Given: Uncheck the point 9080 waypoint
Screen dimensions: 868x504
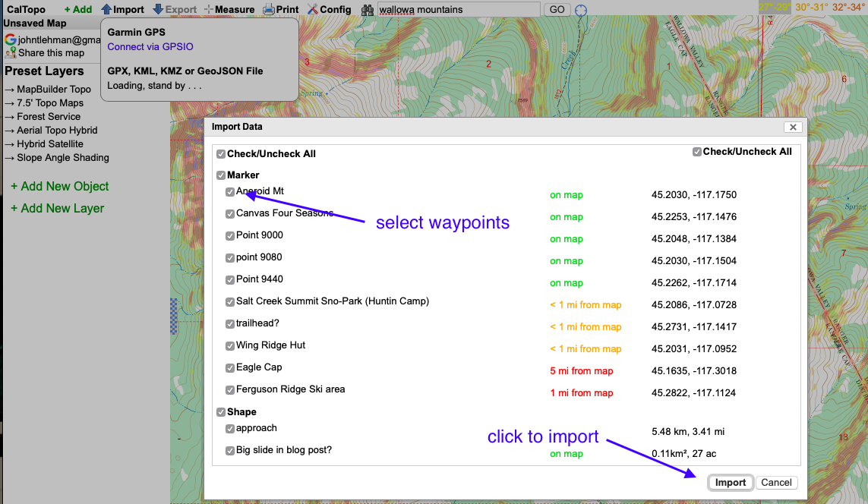Looking at the screenshot, I should click(x=230, y=258).
